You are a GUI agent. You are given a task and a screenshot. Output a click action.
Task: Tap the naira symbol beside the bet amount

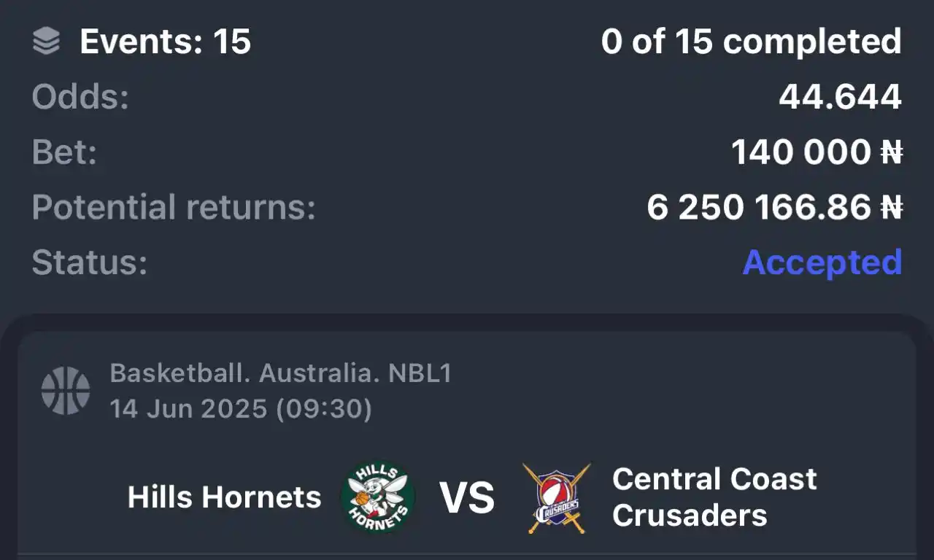pyautogui.click(x=891, y=153)
